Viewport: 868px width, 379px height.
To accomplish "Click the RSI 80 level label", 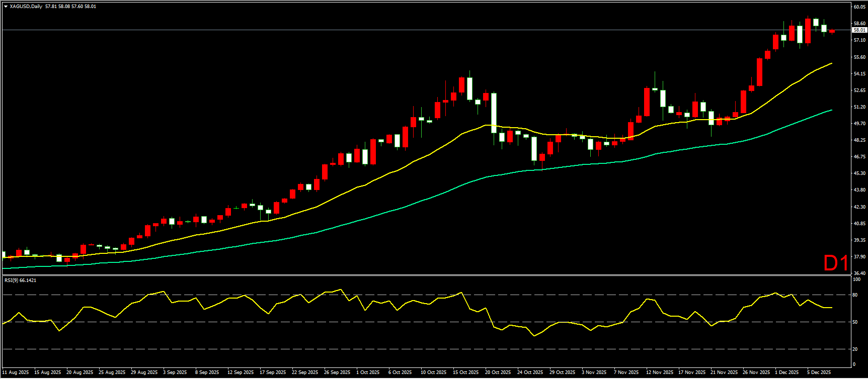I will [854, 295].
